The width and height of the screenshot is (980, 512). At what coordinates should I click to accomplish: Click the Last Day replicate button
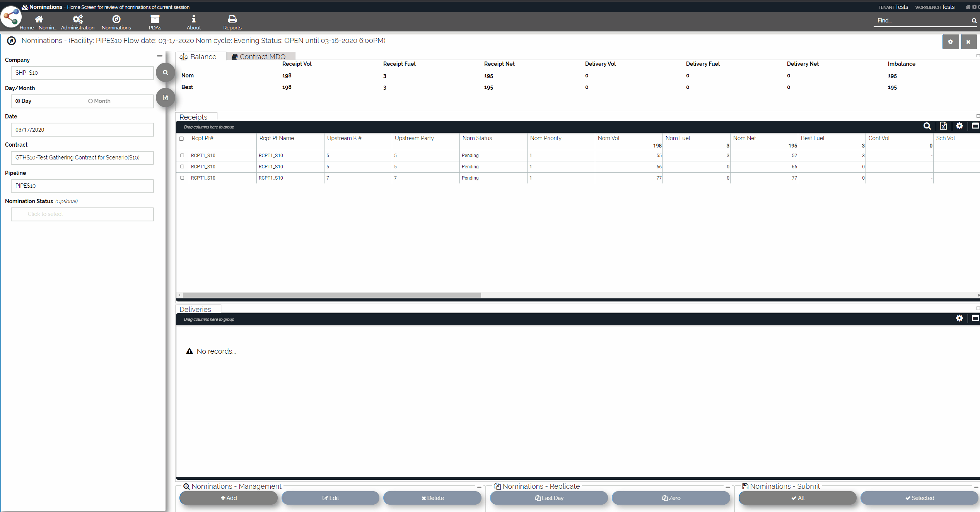click(x=549, y=498)
